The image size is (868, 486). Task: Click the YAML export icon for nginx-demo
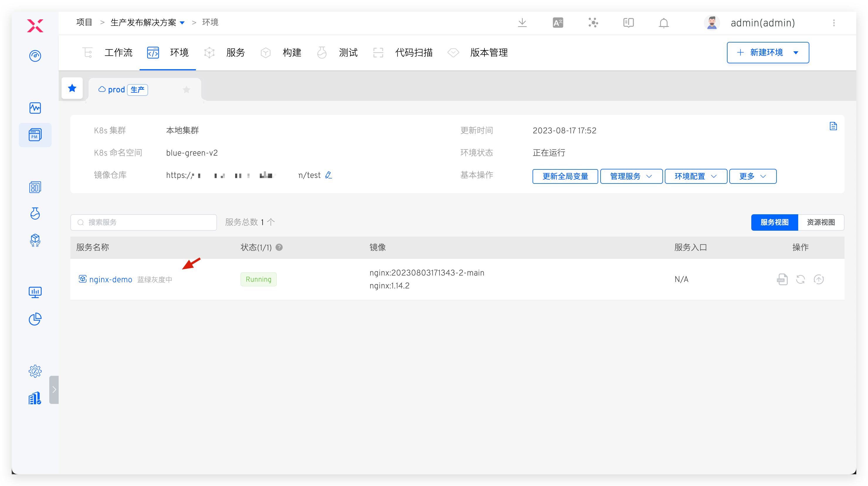point(782,279)
